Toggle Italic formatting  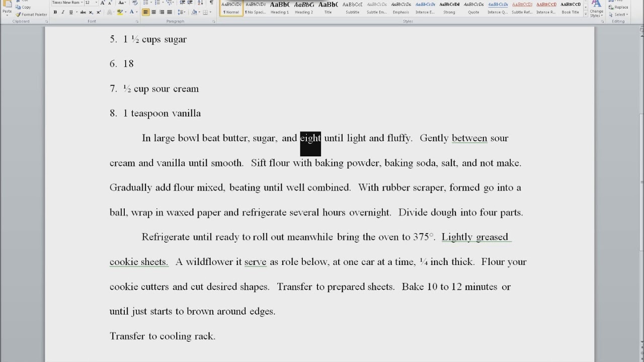coord(63,12)
